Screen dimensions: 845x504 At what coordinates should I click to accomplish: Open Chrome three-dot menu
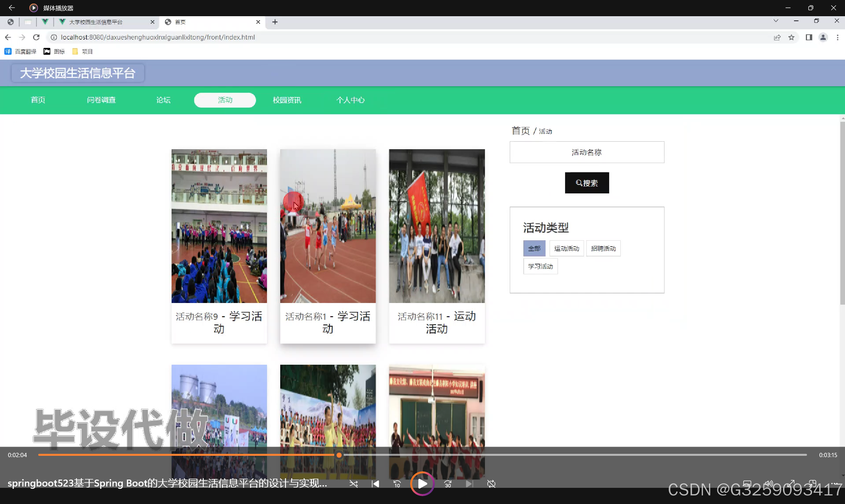837,37
